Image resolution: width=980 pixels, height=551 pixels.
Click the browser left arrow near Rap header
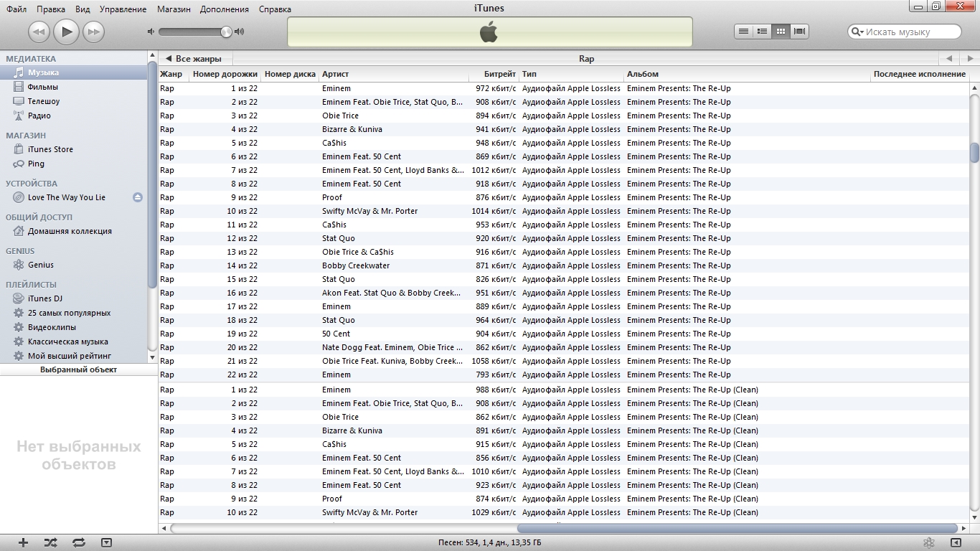pos(949,59)
